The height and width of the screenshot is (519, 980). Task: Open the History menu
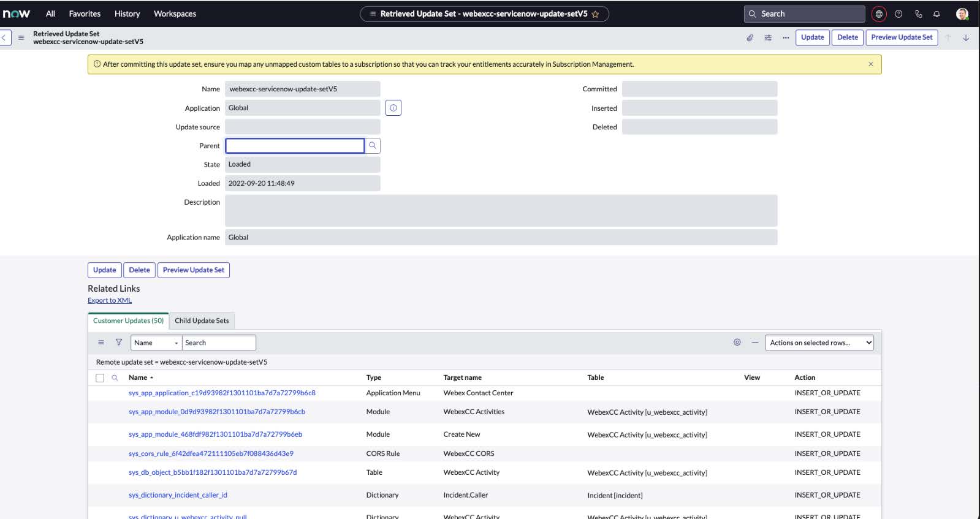127,13
